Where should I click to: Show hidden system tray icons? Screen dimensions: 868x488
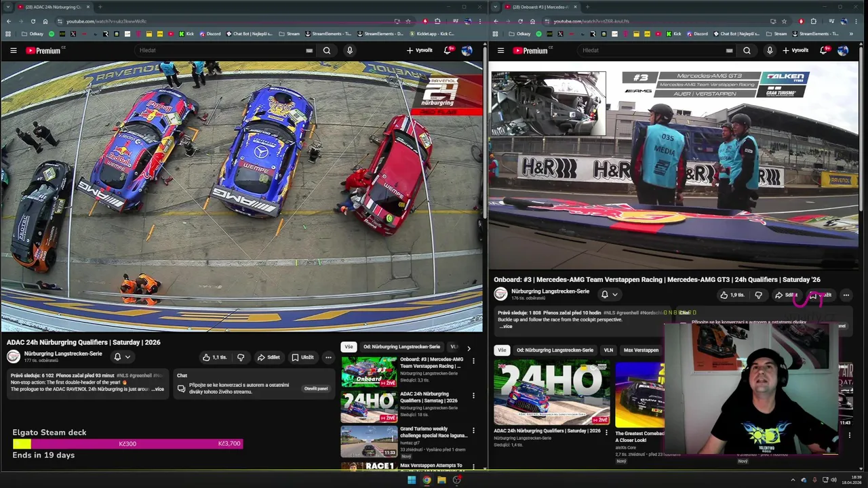[793, 480]
